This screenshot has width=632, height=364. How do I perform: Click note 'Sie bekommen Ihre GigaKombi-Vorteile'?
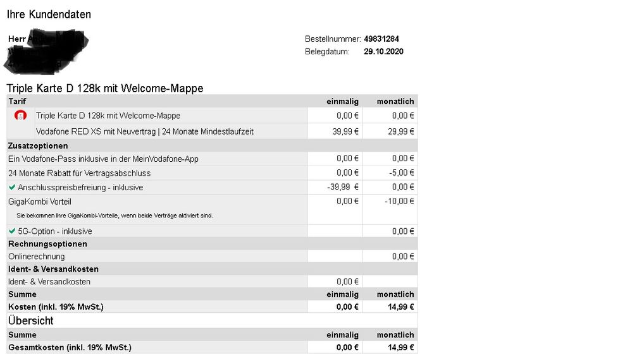115,215
